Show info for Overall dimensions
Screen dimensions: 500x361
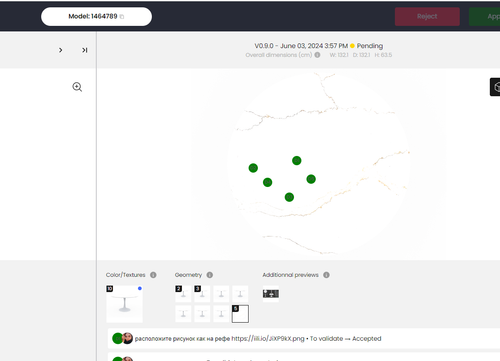[x=317, y=55]
